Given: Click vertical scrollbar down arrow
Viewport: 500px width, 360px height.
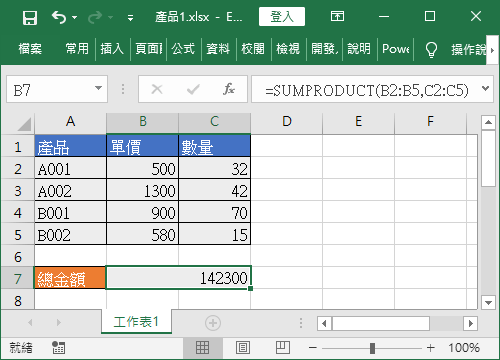Looking at the screenshot, I should (x=488, y=303).
